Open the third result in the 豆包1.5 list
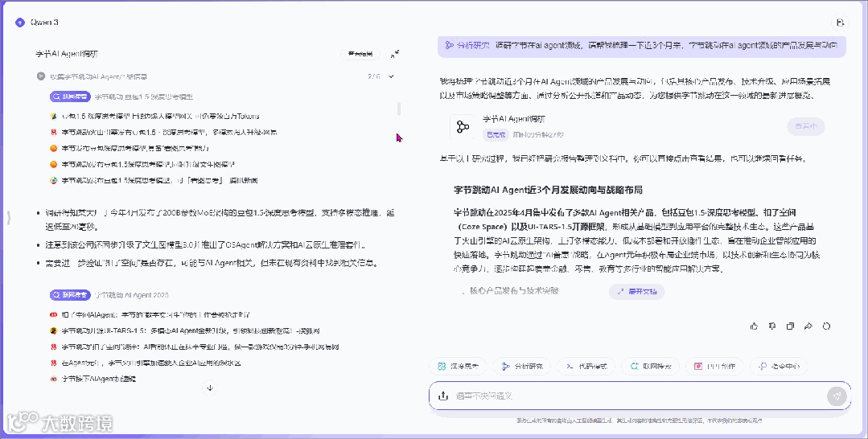Screen dimensions: 868x439 [135, 149]
